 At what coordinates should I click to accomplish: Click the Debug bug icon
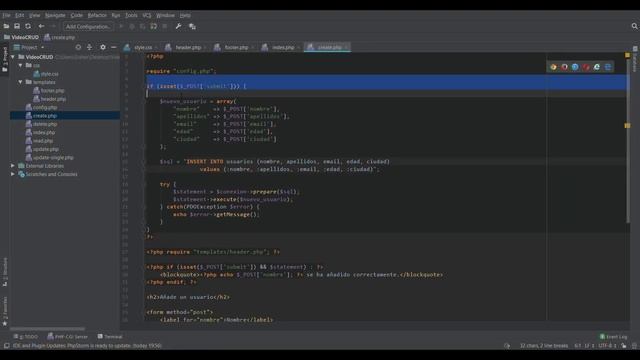(x=132, y=26)
